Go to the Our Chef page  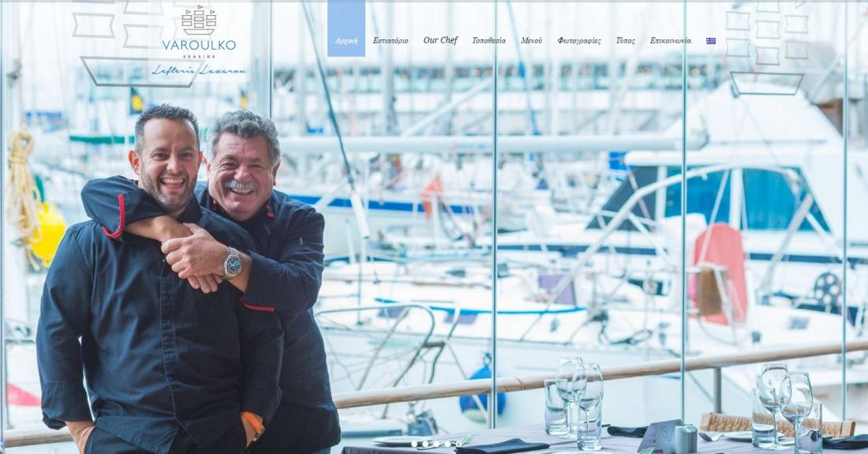440,39
